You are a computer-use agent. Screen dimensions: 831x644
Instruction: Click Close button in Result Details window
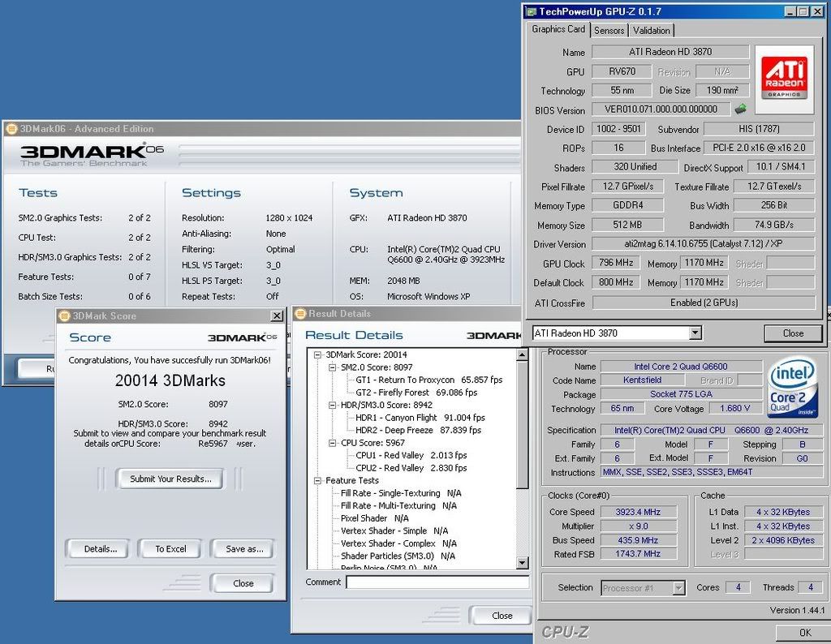[502, 616]
